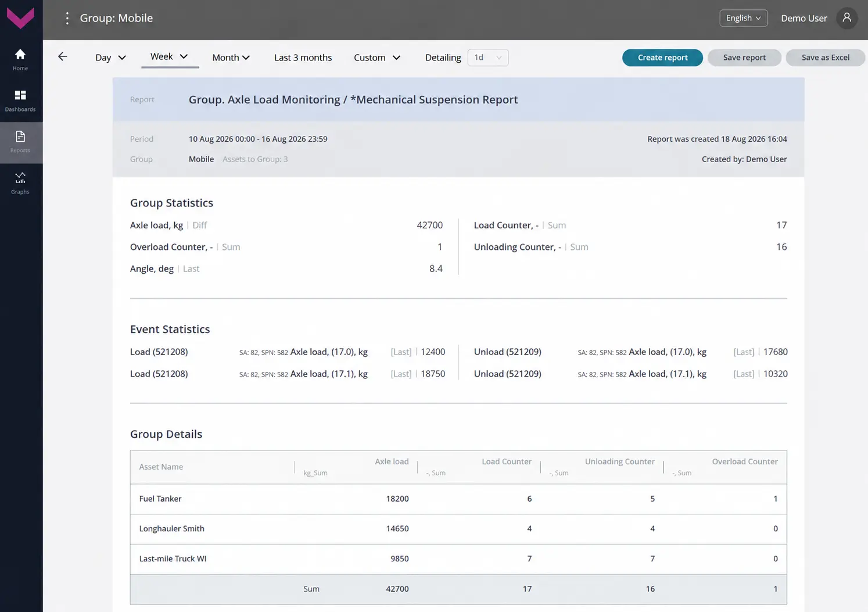868x612 pixels.
Task: Select the Last 3 months tab
Action: tap(303, 58)
